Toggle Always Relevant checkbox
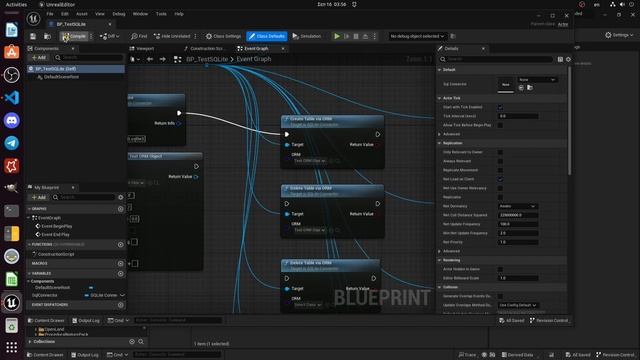Viewport: 640px width, 360px height. pyautogui.click(x=500, y=161)
